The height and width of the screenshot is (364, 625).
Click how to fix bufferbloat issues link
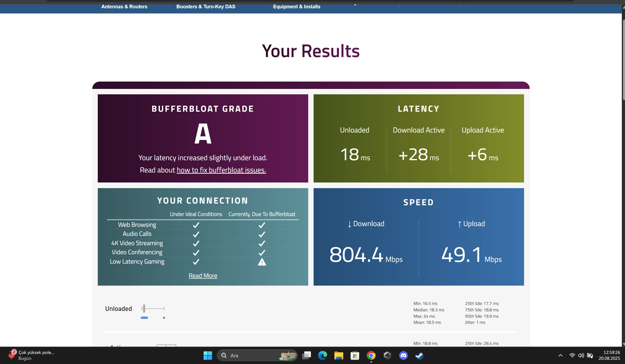(221, 170)
